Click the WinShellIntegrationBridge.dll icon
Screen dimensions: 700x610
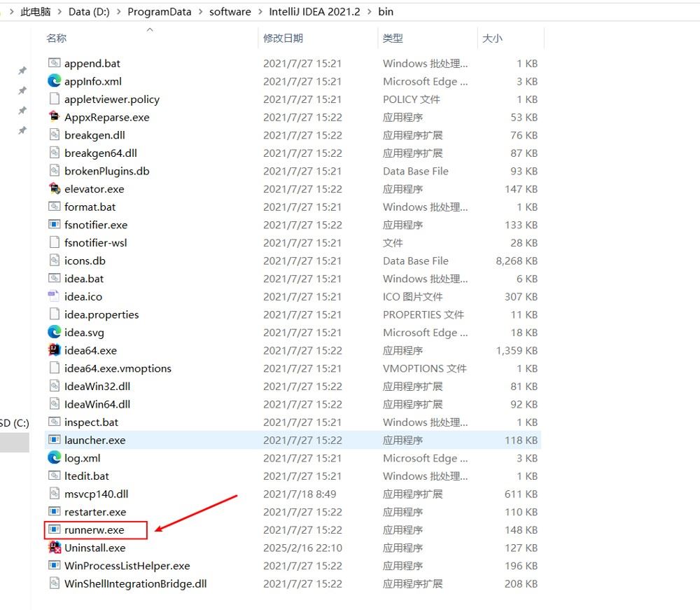click(x=54, y=583)
